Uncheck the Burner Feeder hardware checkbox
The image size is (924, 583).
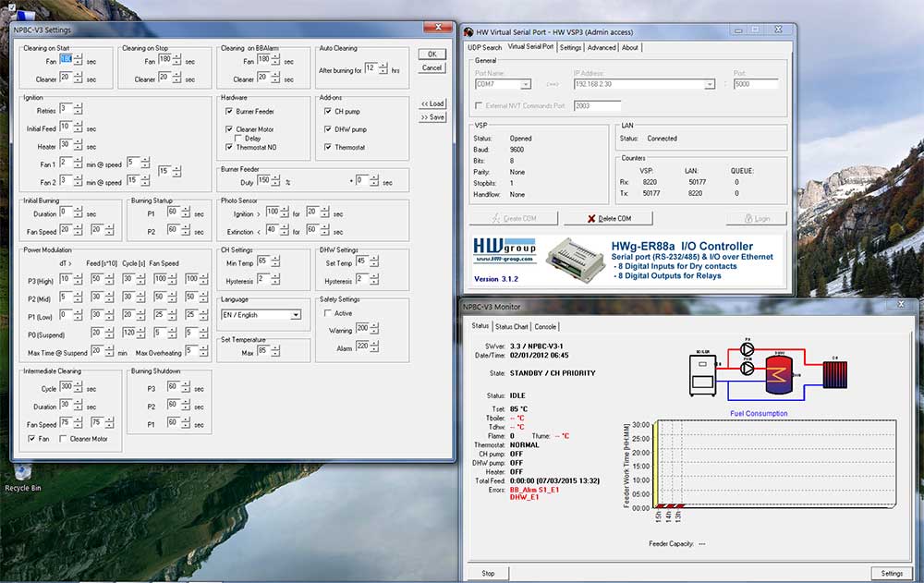(x=229, y=111)
